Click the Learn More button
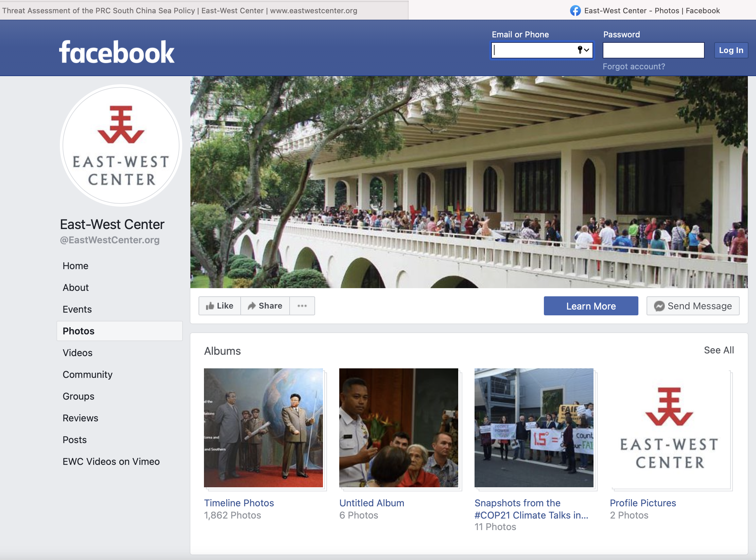The width and height of the screenshot is (756, 560). tap(591, 306)
